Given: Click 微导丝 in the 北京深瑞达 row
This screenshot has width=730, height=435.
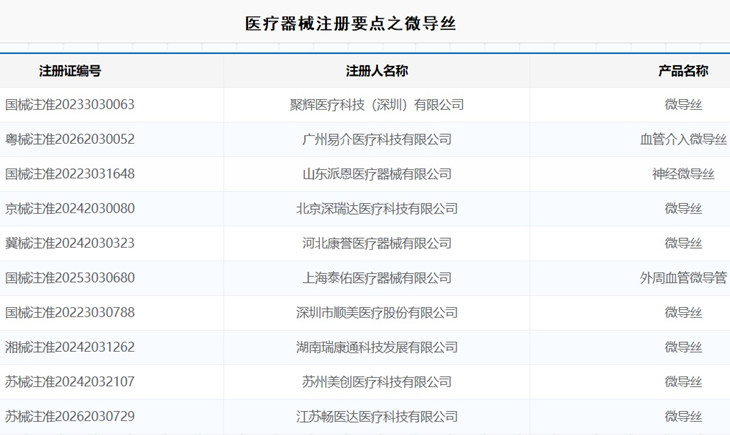Looking at the screenshot, I should click(x=683, y=208).
